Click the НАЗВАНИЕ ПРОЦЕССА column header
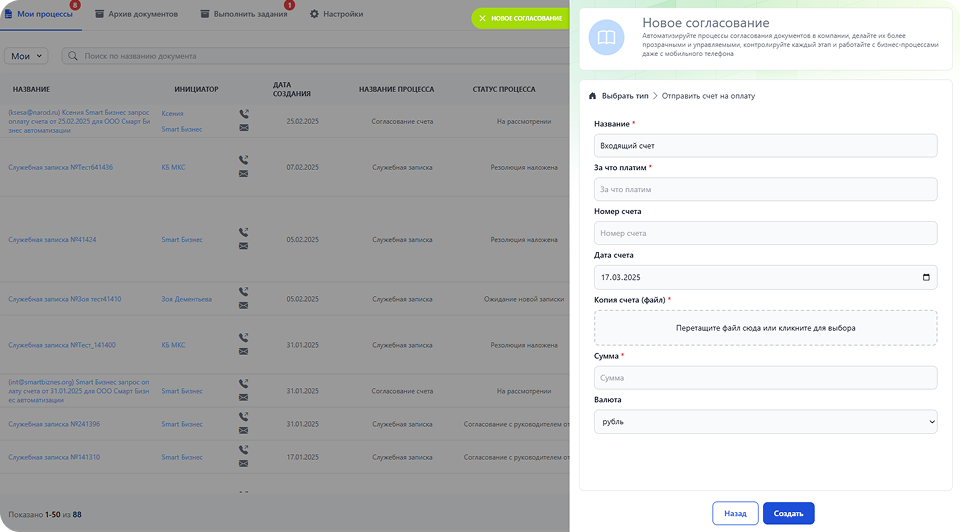The height and width of the screenshot is (532, 960). point(396,89)
